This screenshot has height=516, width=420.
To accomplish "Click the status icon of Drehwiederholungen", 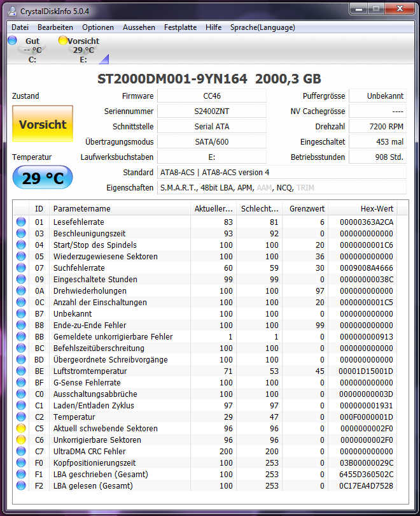I will click(21, 290).
